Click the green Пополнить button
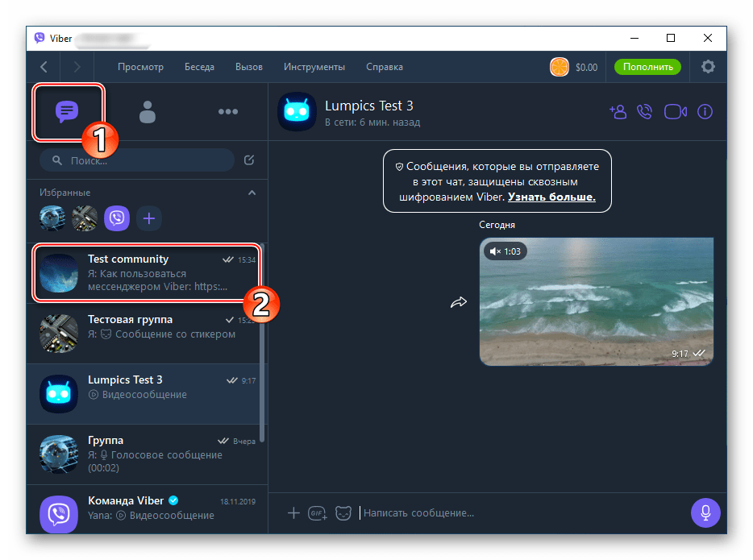 pyautogui.click(x=648, y=67)
